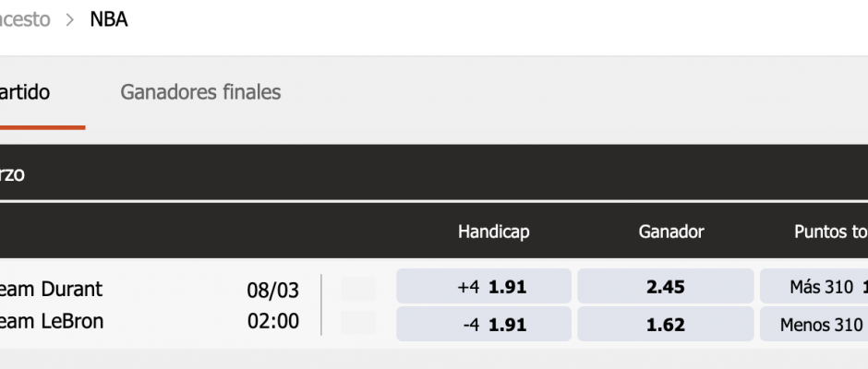Switch to the Partido tab
868x369 pixels.
tap(25, 92)
